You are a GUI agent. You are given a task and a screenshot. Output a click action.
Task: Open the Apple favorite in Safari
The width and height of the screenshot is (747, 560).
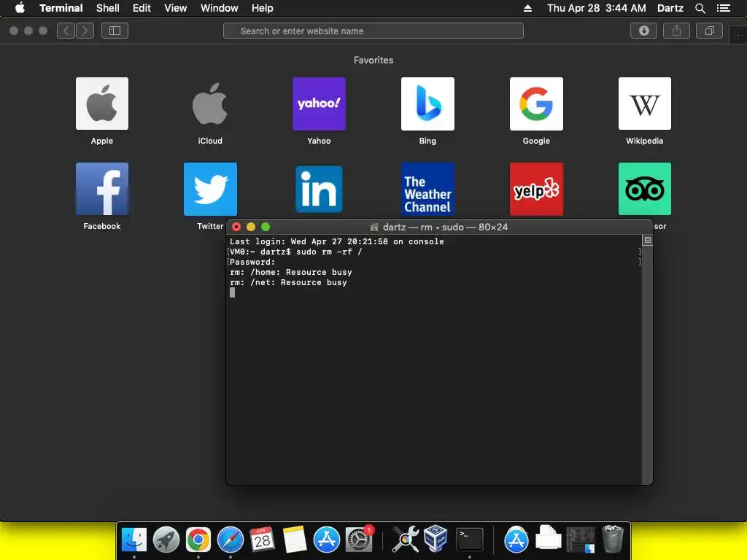(x=102, y=104)
